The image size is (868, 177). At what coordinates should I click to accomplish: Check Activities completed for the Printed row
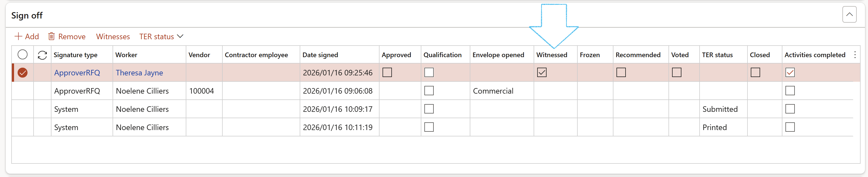790,127
